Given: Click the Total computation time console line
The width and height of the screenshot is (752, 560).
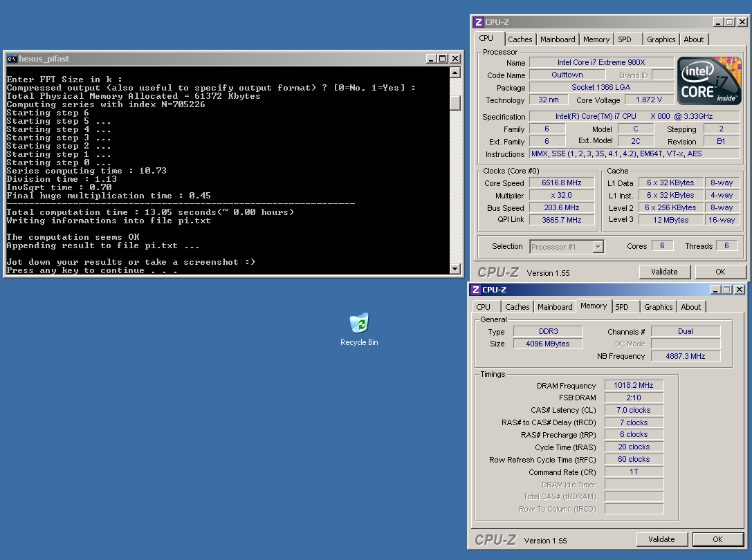Looking at the screenshot, I should (x=151, y=212).
